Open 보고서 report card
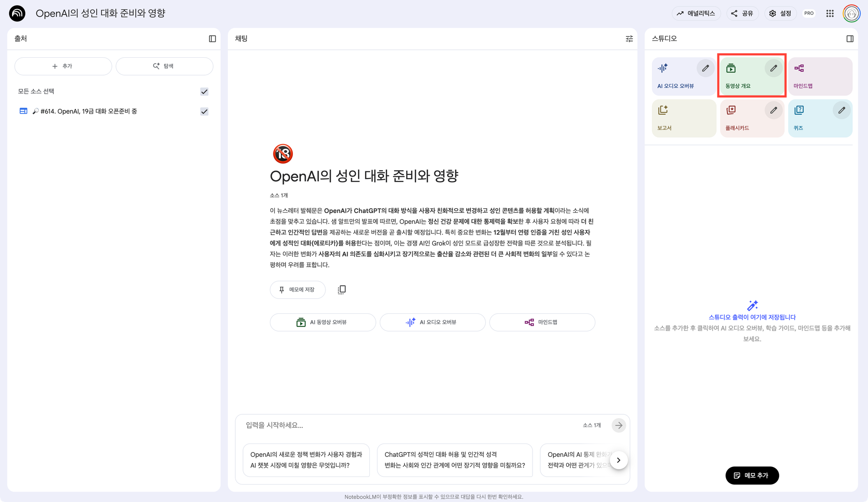The width and height of the screenshot is (868, 502). (x=684, y=118)
